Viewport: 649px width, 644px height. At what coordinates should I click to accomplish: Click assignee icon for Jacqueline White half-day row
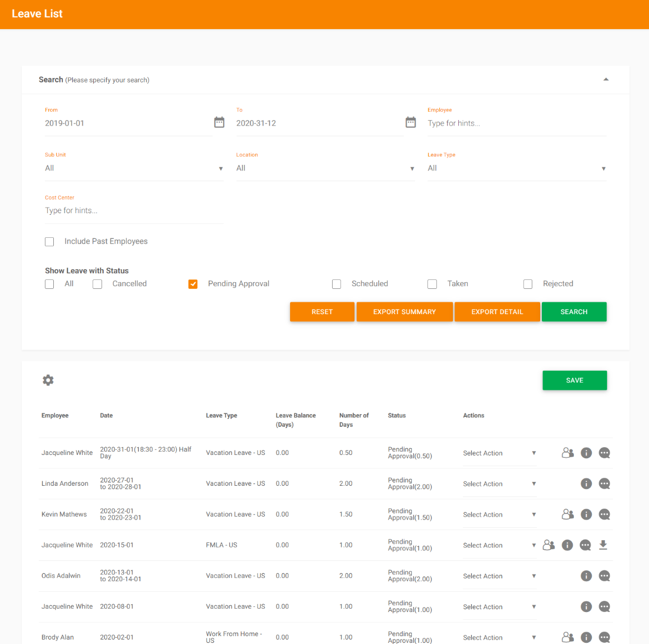click(x=568, y=453)
